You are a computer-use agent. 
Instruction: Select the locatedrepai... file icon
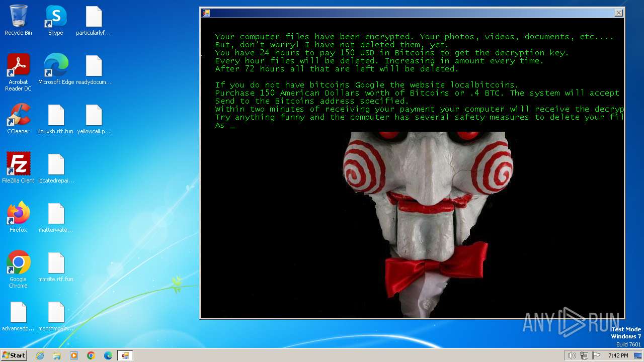(x=56, y=168)
